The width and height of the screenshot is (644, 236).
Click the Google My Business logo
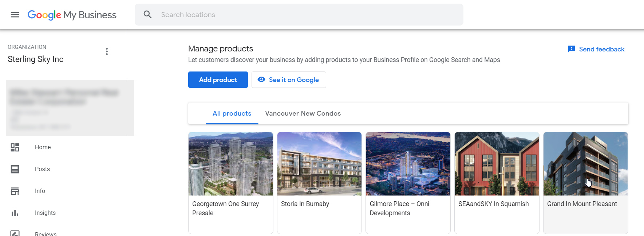pyautogui.click(x=72, y=15)
